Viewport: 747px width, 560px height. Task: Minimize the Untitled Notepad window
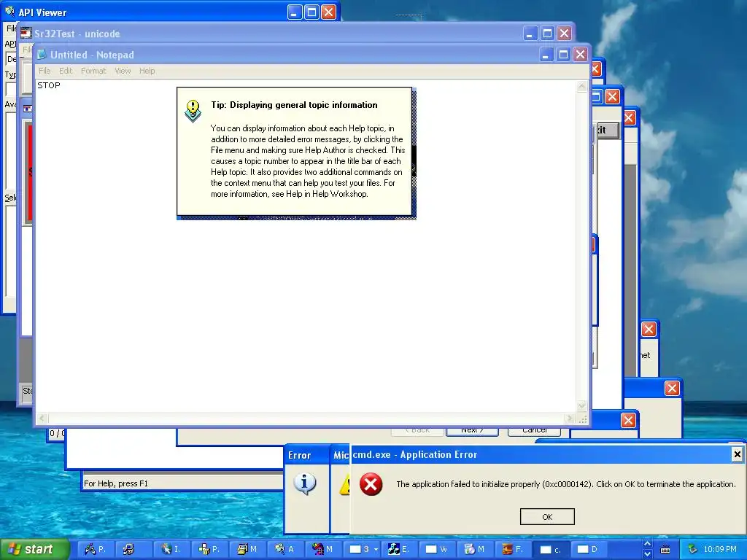point(546,54)
